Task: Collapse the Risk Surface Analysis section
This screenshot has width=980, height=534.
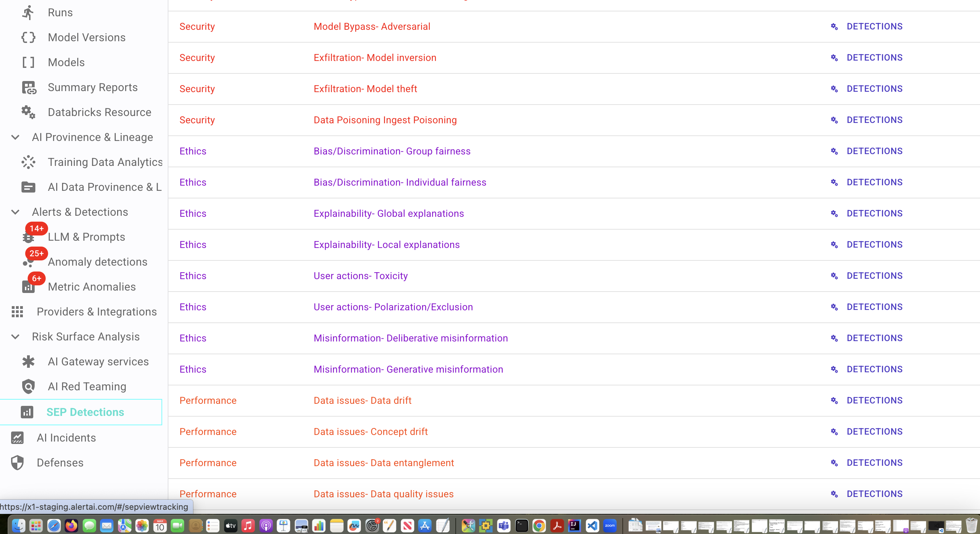Action: pos(15,337)
